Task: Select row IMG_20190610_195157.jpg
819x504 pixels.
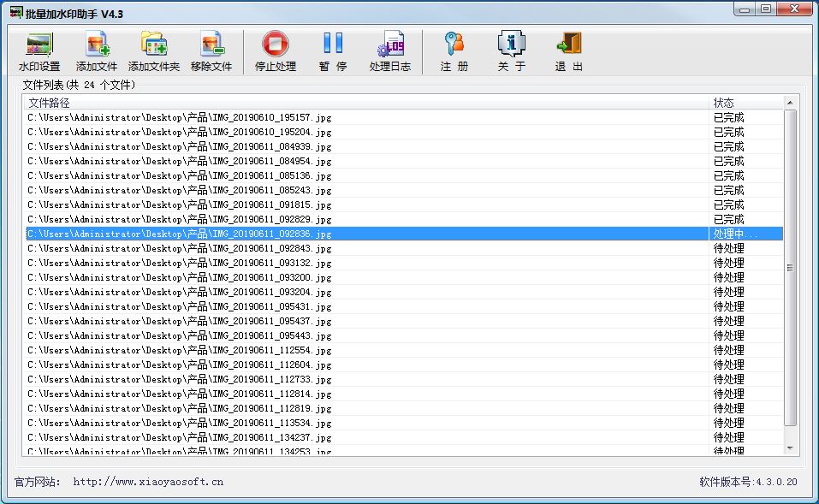Action: point(404,117)
